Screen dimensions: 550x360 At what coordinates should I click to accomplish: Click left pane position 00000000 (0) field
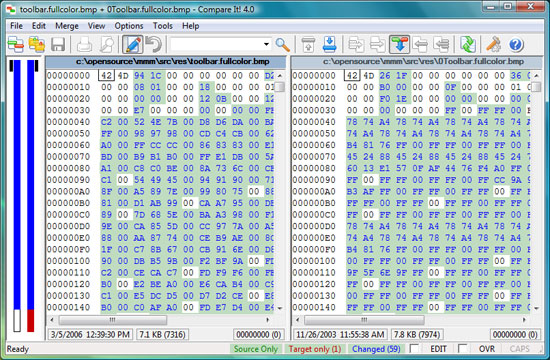[259, 334]
